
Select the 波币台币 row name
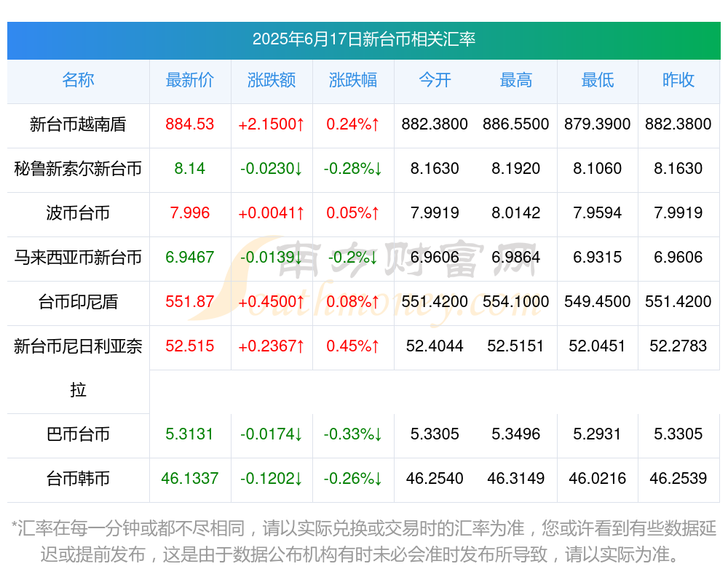[x=78, y=213]
